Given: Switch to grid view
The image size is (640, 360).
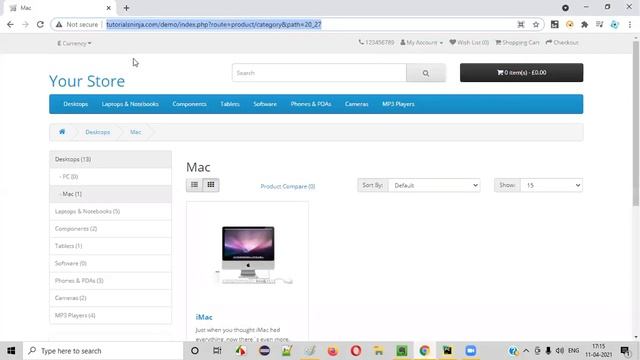Looking at the screenshot, I should point(211,185).
